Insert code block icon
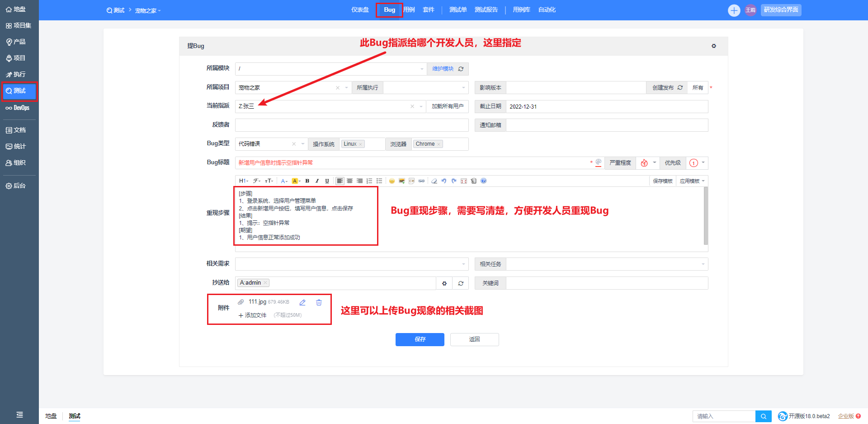 point(412,181)
